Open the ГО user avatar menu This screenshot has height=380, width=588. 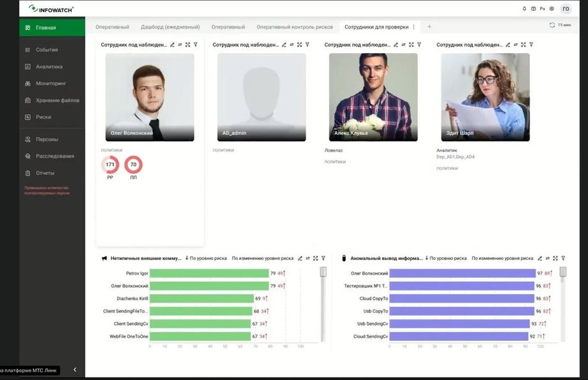(x=566, y=8)
